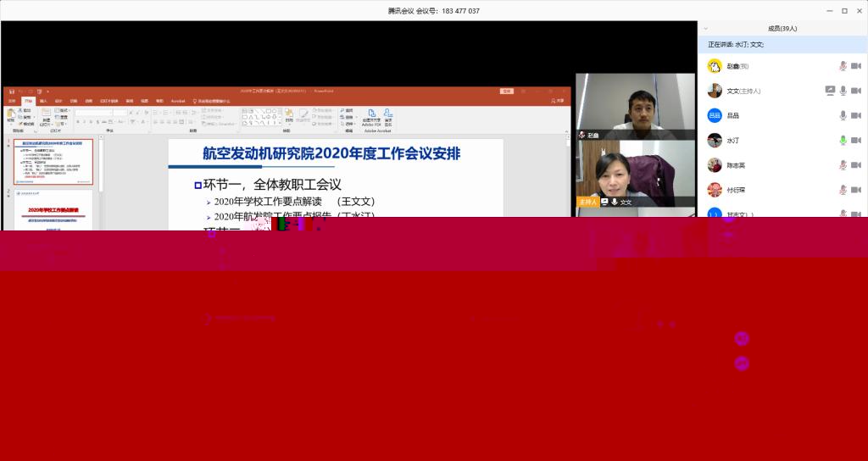Click the green microphone icon for 水汀
The height and width of the screenshot is (461, 868).
coord(843,141)
